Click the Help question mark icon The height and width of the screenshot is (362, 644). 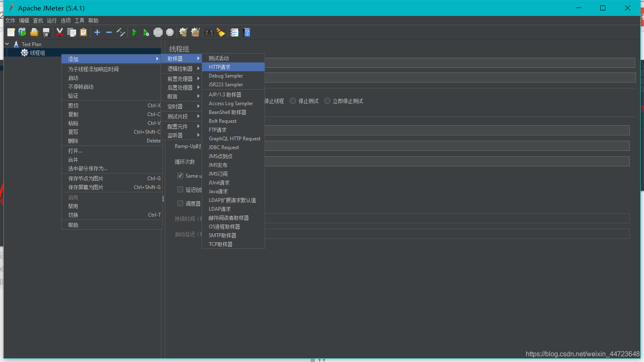click(x=247, y=32)
